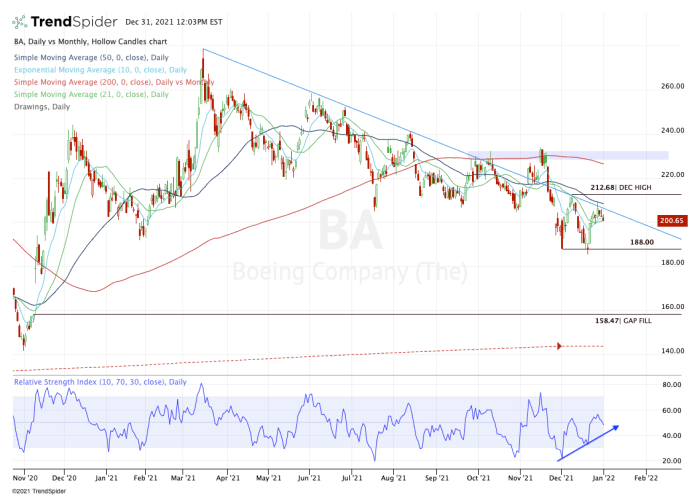The height and width of the screenshot is (497, 700).
Task: Click the Mar '21 date axis label
Action: click(x=183, y=478)
